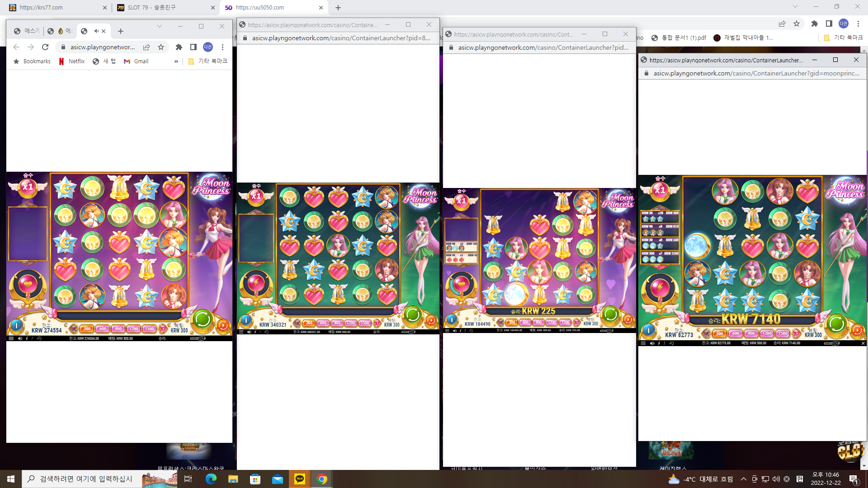Open paytable info in the KRW 82773 game
The height and width of the screenshot is (488, 868).
coord(648,330)
